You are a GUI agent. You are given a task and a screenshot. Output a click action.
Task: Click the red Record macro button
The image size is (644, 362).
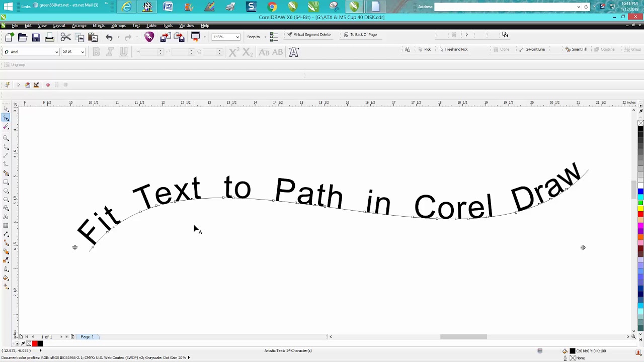pyautogui.click(x=48, y=85)
